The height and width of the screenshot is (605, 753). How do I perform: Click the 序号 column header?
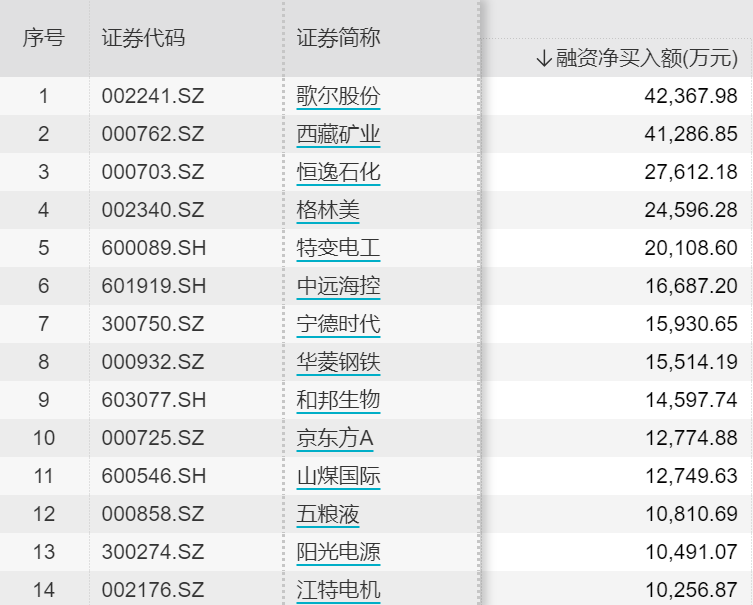coord(44,38)
